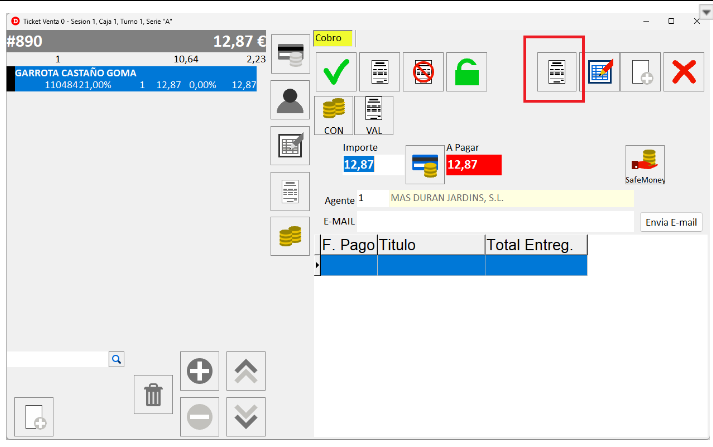Image resolution: width=713 pixels, height=447 pixels.
Task: Confirm payment with green checkmark
Action: click(336, 72)
